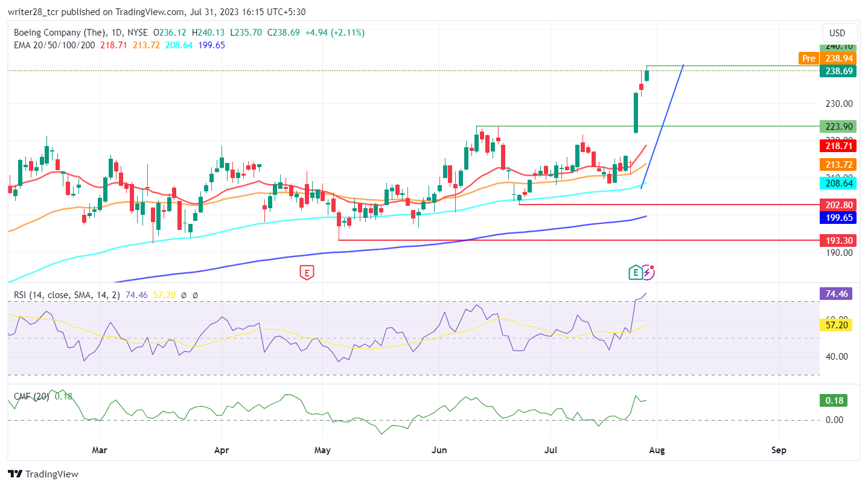Select the 193.30 red support label

pyautogui.click(x=838, y=240)
